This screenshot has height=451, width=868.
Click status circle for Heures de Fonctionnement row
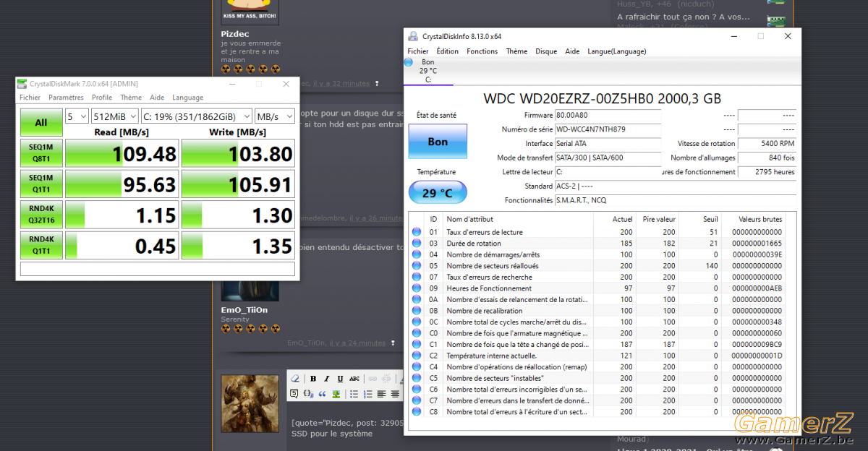tap(416, 288)
